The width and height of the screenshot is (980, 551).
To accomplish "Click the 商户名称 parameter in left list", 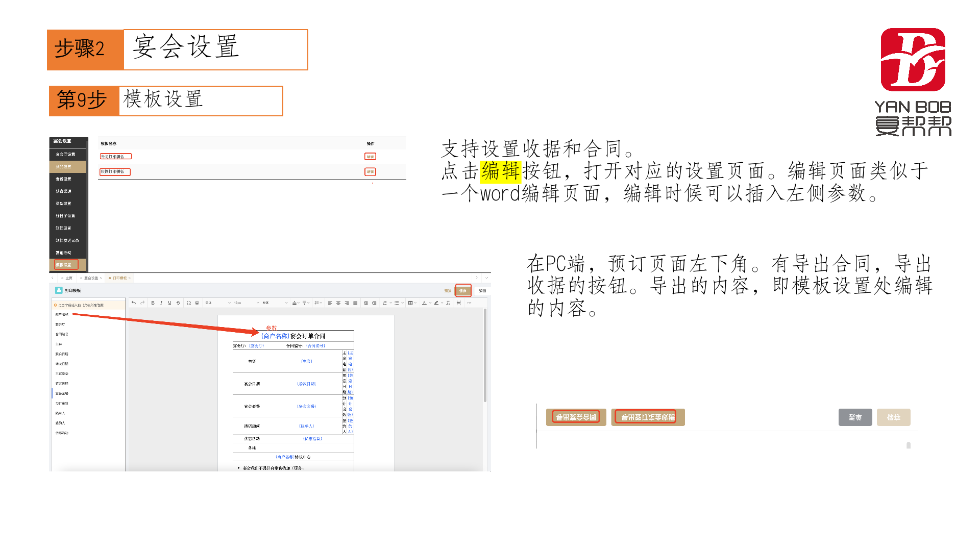I will [x=62, y=314].
